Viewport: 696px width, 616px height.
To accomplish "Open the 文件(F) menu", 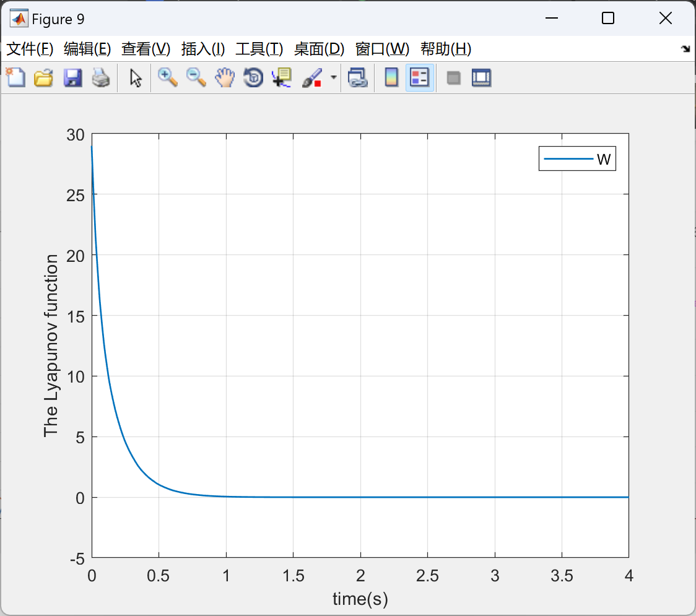I will pyautogui.click(x=30, y=49).
